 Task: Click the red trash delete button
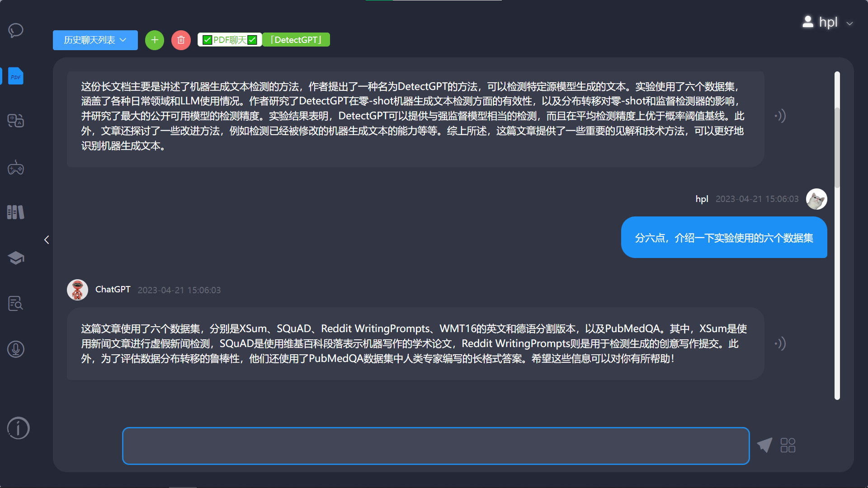[181, 40]
